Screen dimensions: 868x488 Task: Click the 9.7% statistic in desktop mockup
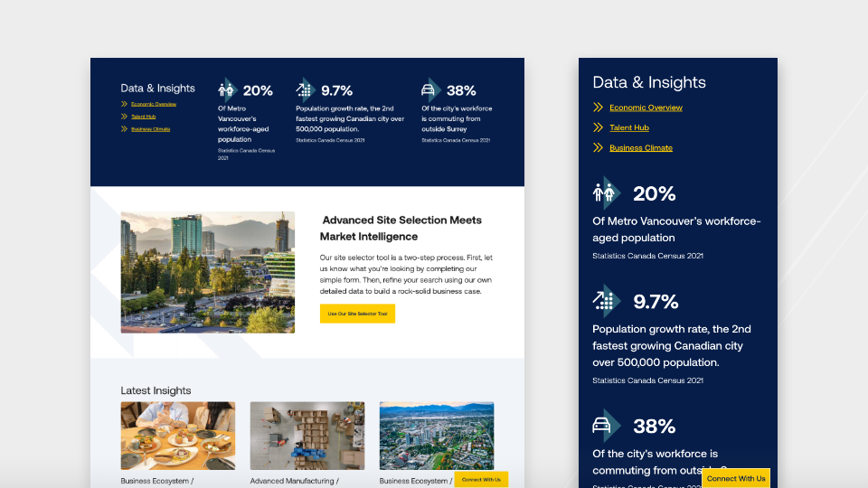point(336,90)
